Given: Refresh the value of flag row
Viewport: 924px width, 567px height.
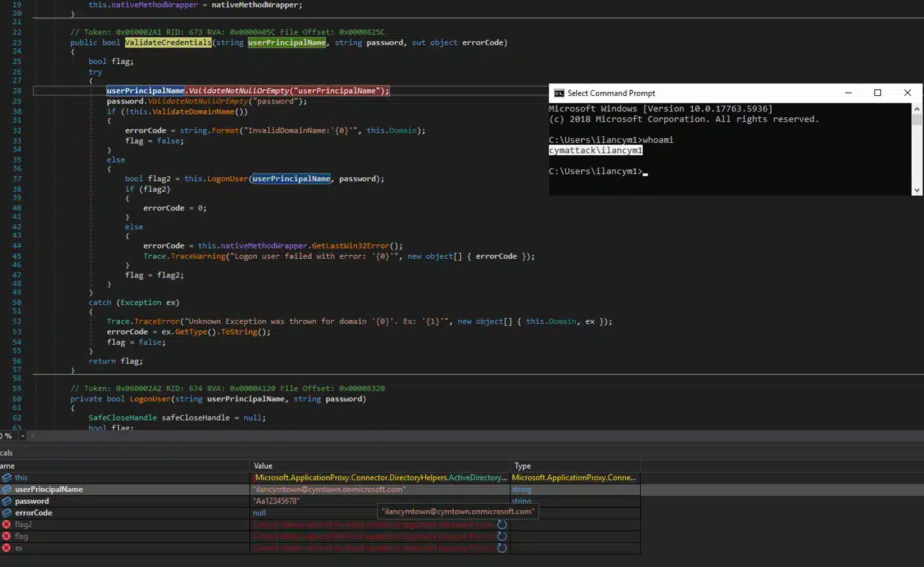Looking at the screenshot, I should (x=502, y=536).
